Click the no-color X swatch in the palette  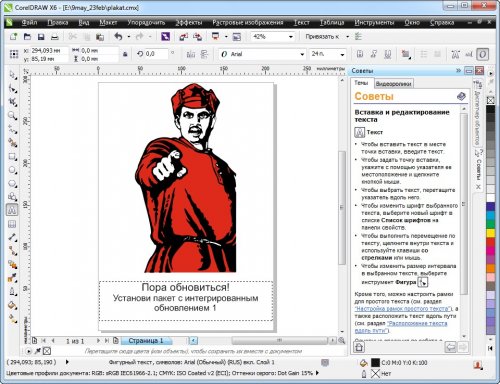491,100
